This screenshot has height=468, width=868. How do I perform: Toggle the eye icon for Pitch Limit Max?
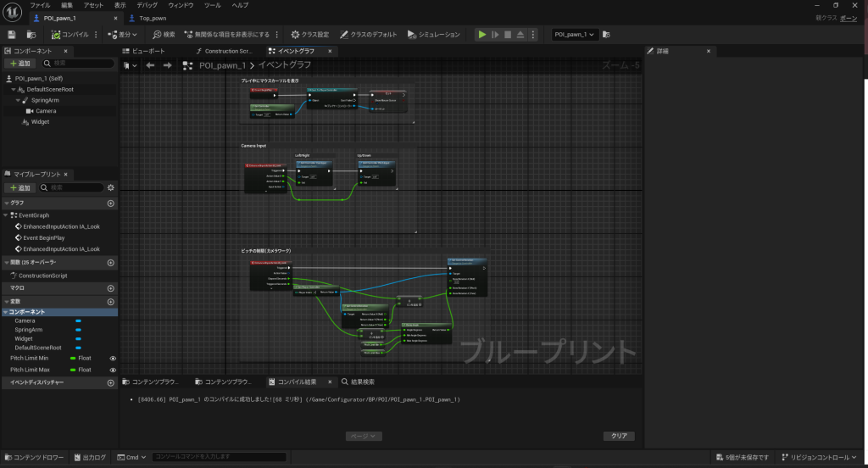pos(113,370)
